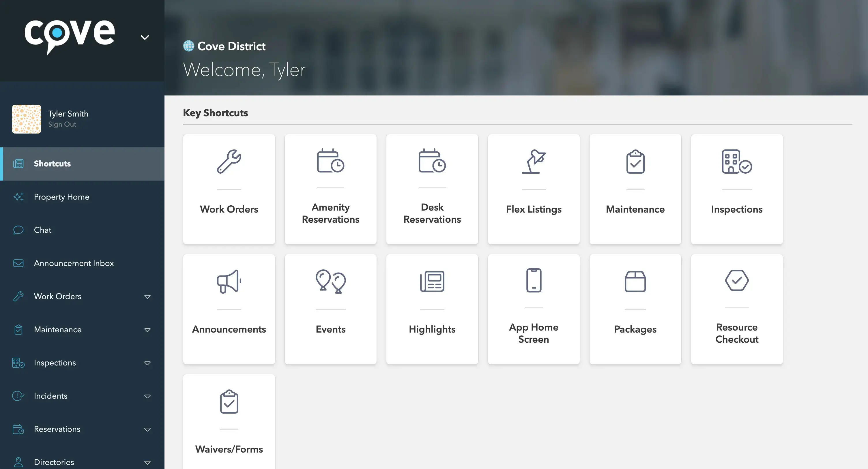Open Resource Checkout hexagon checkmark tile
The height and width of the screenshot is (469, 868).
click(737, 309)
